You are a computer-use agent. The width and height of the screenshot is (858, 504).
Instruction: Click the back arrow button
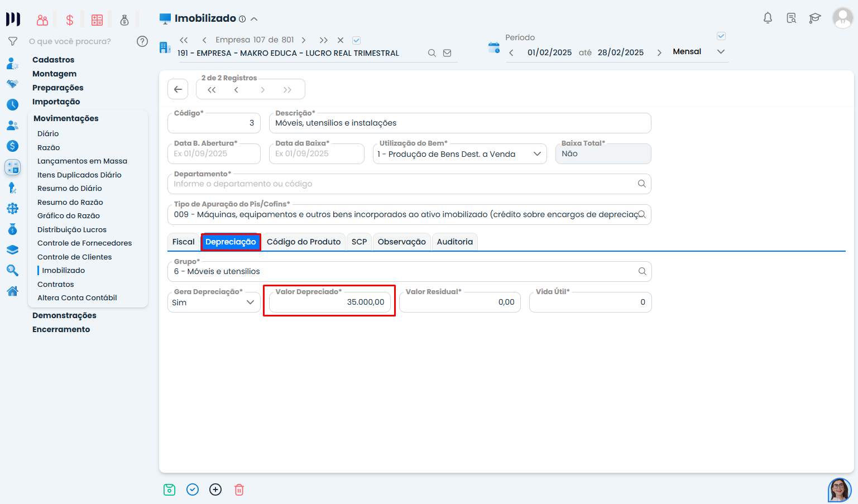pos(178,89)
